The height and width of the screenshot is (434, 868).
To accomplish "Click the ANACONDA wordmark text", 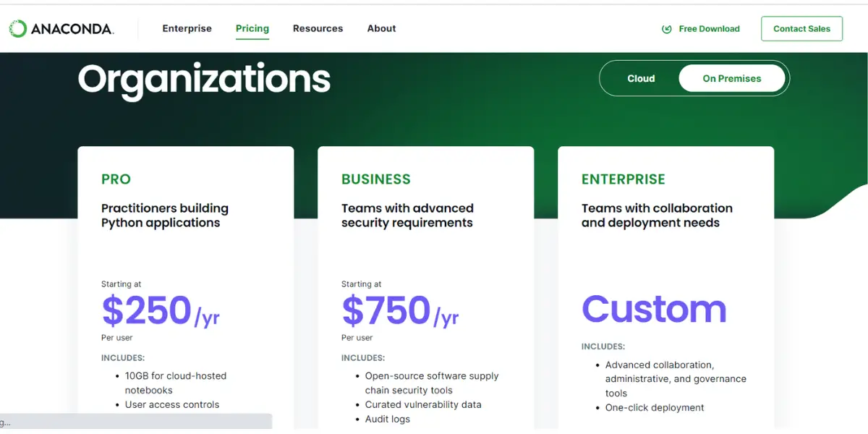I will tap(72, 29).
